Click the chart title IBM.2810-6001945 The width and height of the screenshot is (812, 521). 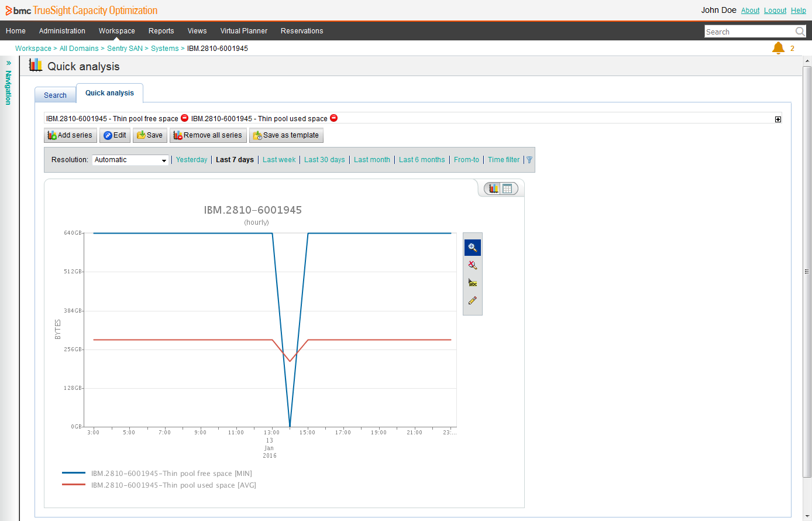click(x=253, y=210)
